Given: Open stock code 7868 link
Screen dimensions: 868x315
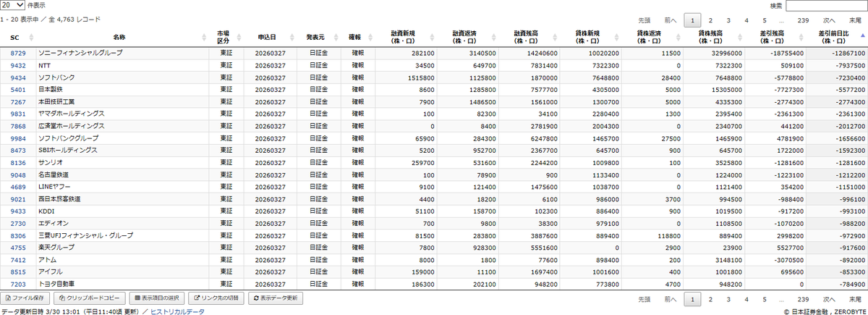Looking at the screenshot, I should coord(18,126).
